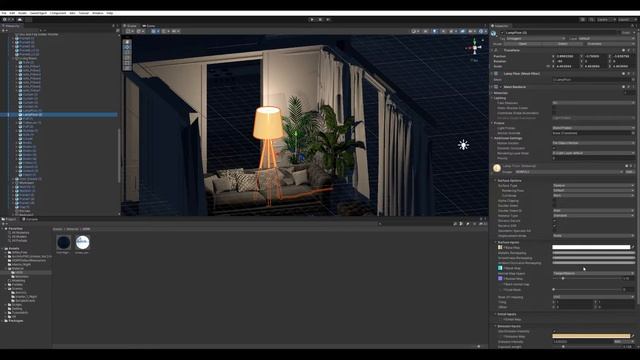640x360 pixels.
Task: Open the material Shader dropdown
Action: 569,172
